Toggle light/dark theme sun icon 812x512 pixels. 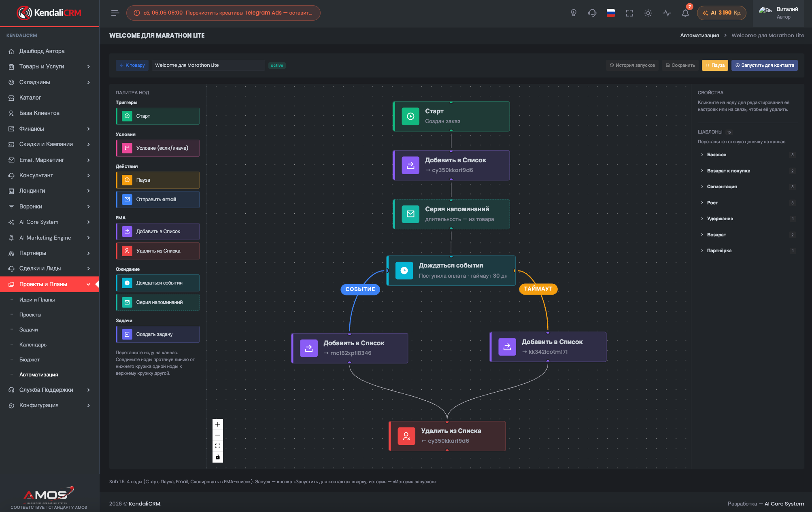(648, 13)
